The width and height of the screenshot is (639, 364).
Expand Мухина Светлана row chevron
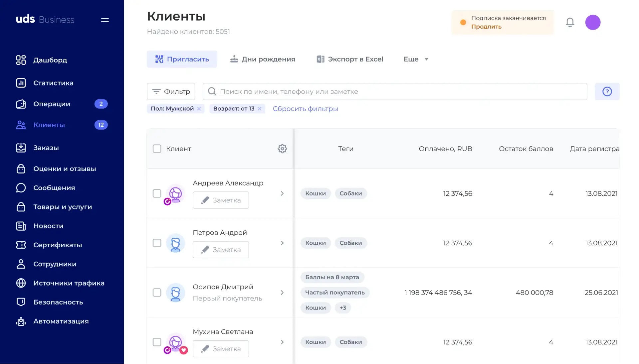(x=282, y=342)
